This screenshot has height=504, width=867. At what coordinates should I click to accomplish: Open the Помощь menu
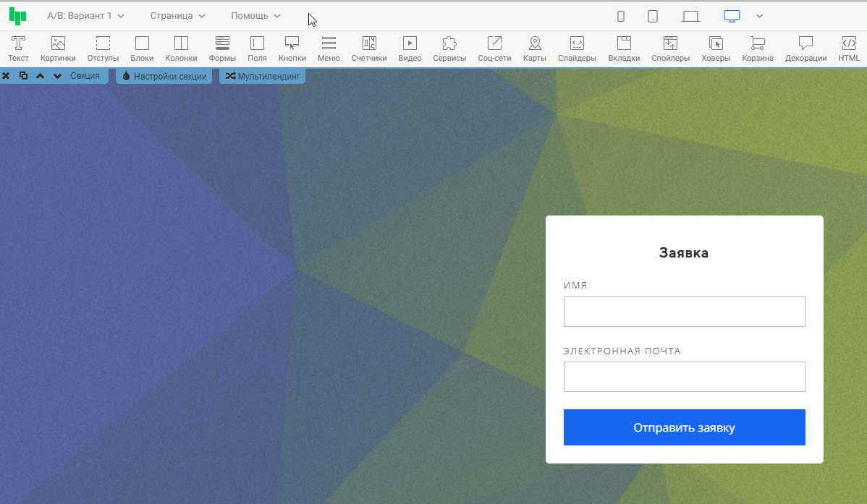coord(255,16)
